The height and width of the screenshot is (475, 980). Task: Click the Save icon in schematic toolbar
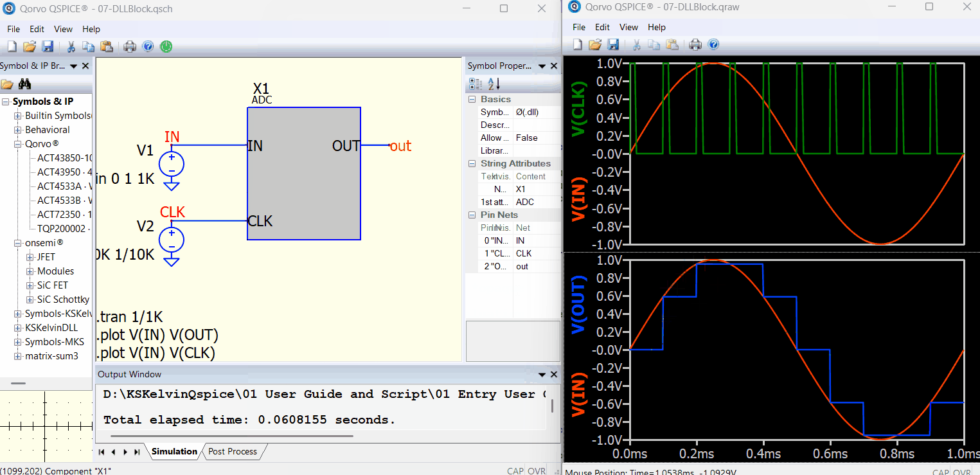click(48, 46)
